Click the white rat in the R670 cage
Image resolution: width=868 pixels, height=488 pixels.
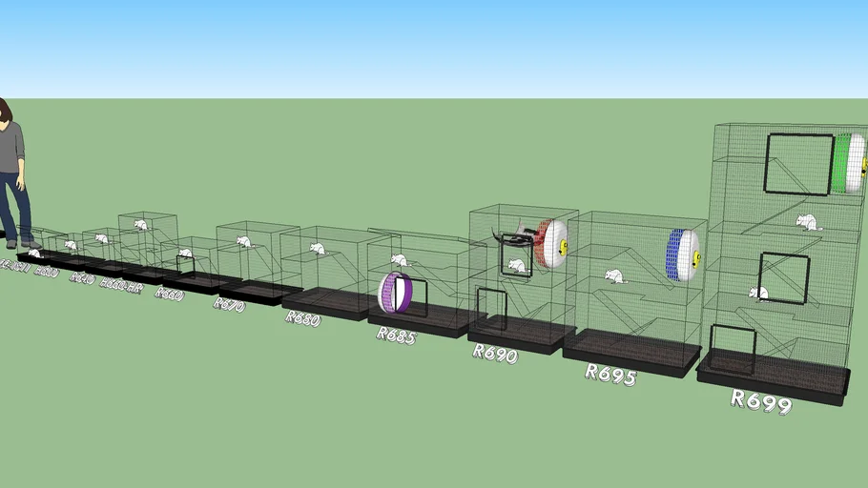(243, 242)
